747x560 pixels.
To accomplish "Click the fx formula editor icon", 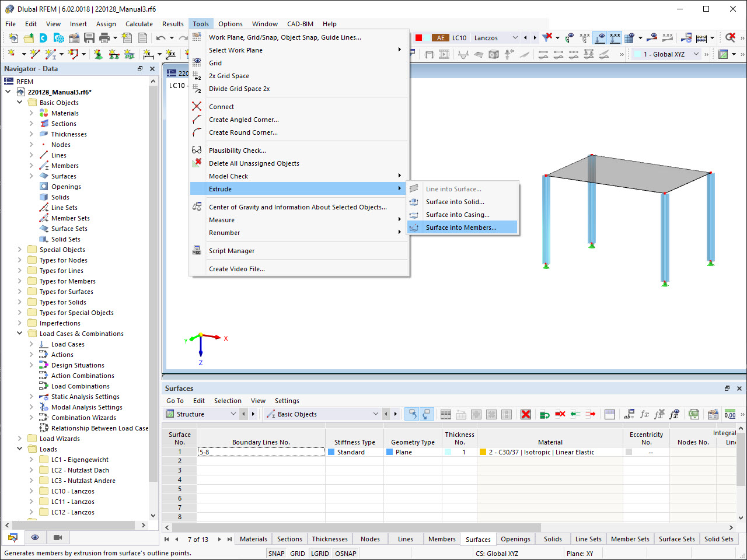I will 644,414.
